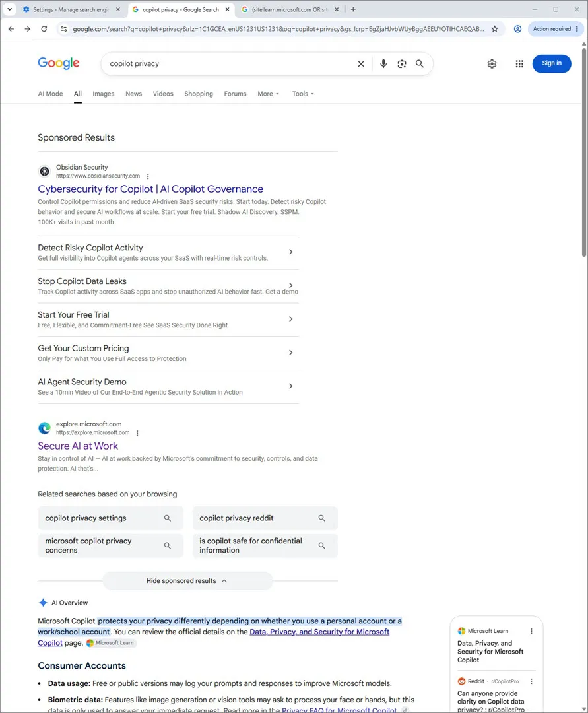588x713 pixels.
Task: Start voice search with the microphone icon
Action: pyautogui.click(x=383, y=63)
